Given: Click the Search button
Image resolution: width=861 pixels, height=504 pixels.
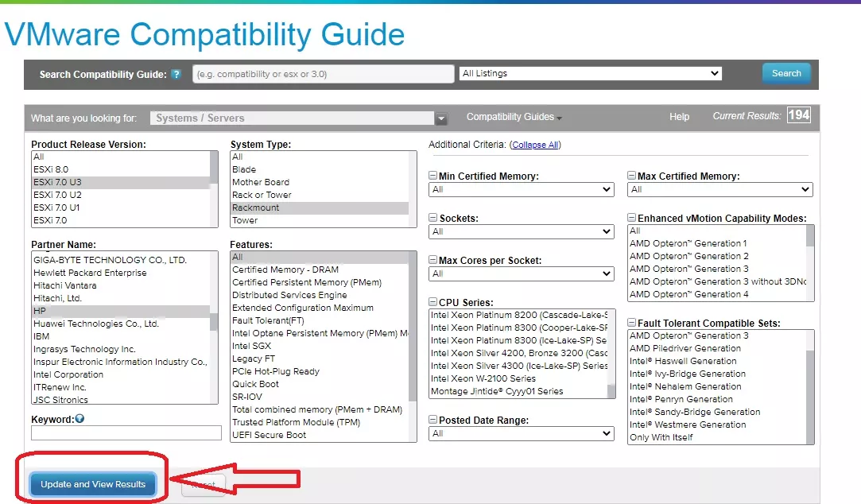Looking at the screenshot, I should click(x=786, y=74).
